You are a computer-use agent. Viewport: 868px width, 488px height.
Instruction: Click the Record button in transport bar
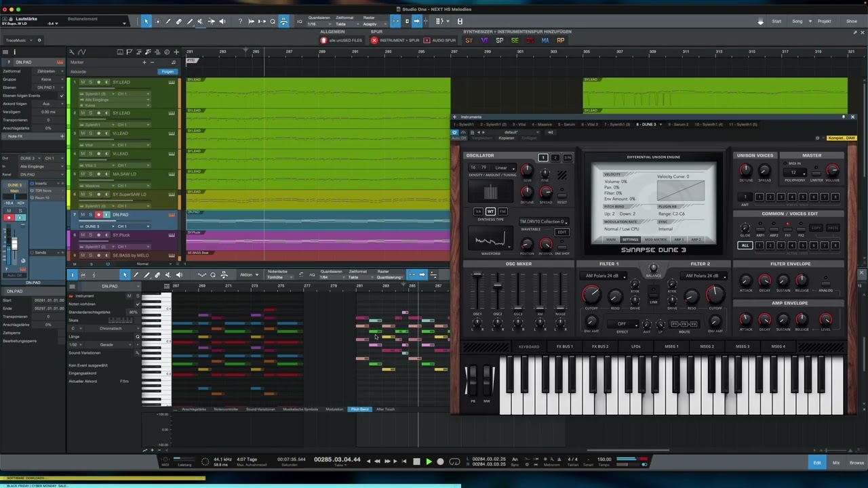[x=440, y=462]
